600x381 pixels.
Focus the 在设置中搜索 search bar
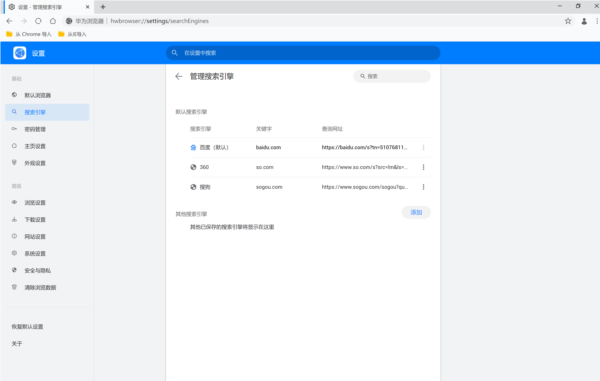tap(303, 53)
